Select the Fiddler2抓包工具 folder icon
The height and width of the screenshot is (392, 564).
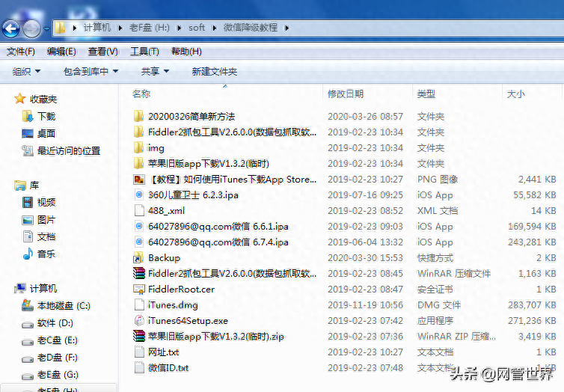[139, 132]
